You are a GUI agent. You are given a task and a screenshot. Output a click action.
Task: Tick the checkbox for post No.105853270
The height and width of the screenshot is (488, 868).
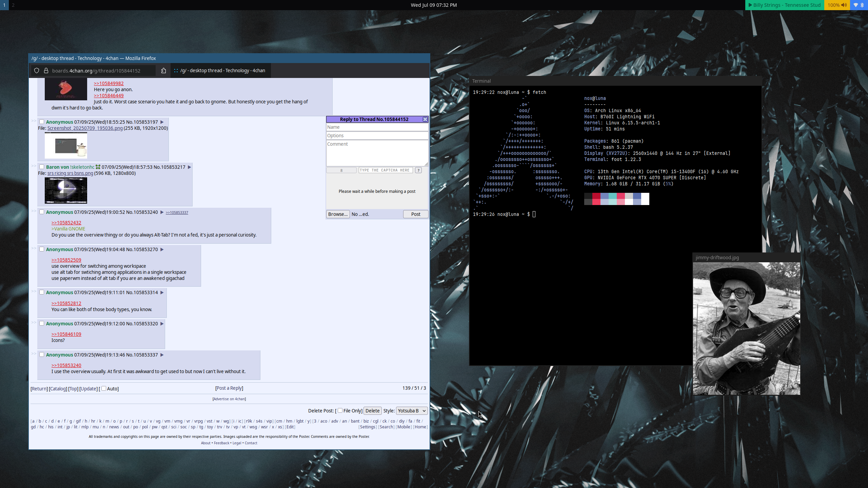[42, 249]
